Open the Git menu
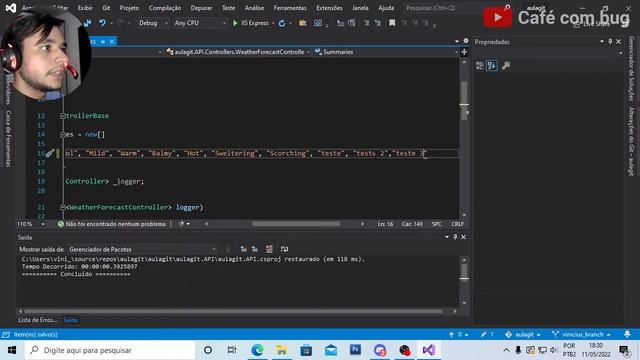This screenshot has height=360, width=640. 106,8
